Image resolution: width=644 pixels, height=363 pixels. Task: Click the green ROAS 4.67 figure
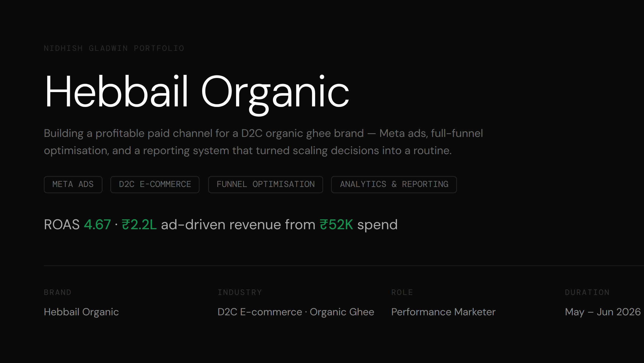pyautogui.click(x=97, y=225)
